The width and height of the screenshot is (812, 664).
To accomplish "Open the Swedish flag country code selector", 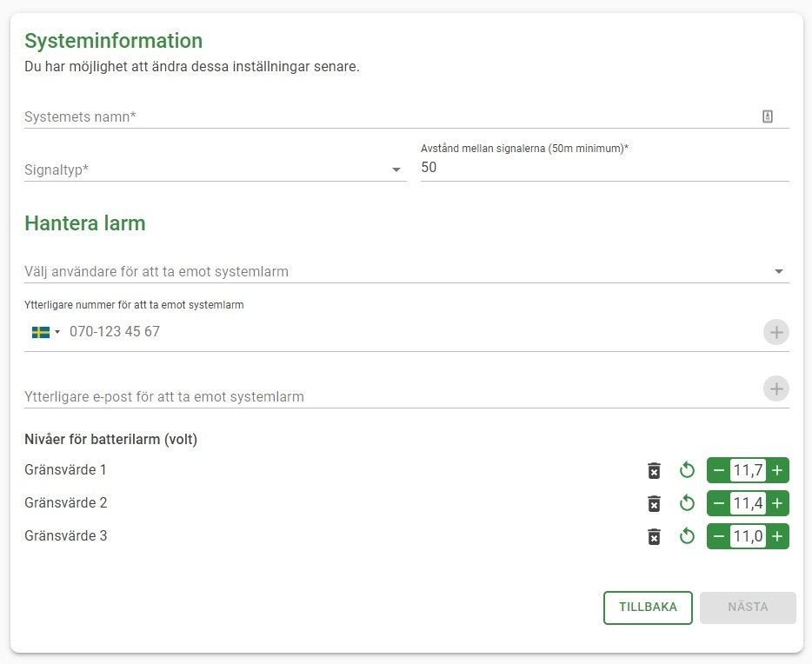I will click(x=45, y=332).
